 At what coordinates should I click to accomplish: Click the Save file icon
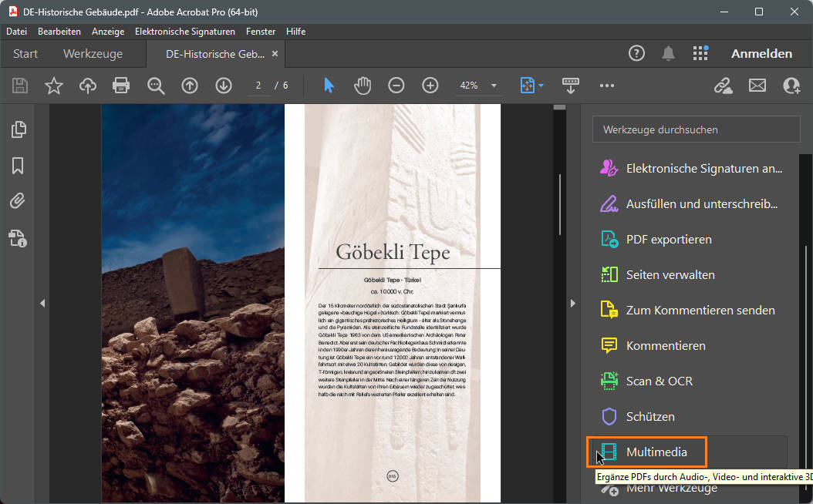(x=20, y=86)
